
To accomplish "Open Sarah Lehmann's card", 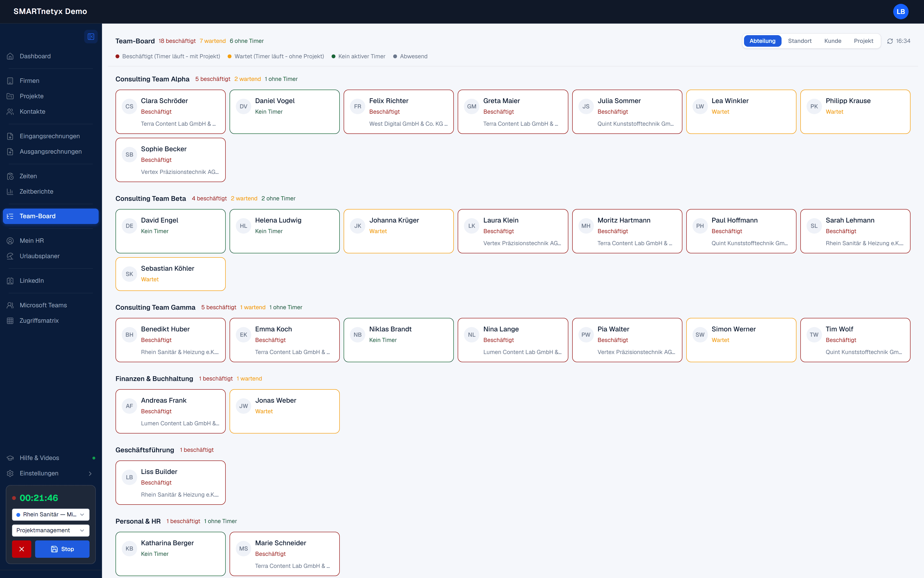I will [855, 231].
